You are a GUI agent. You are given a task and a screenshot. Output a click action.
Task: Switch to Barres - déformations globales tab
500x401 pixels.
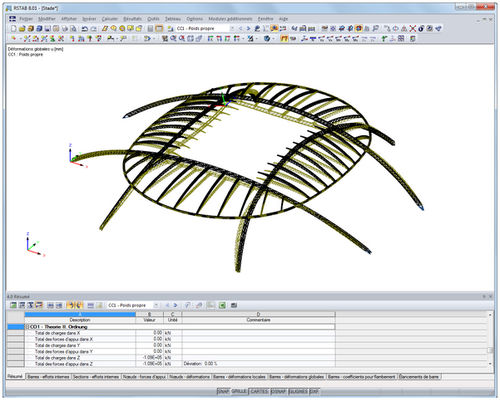[x=297, y=377]
